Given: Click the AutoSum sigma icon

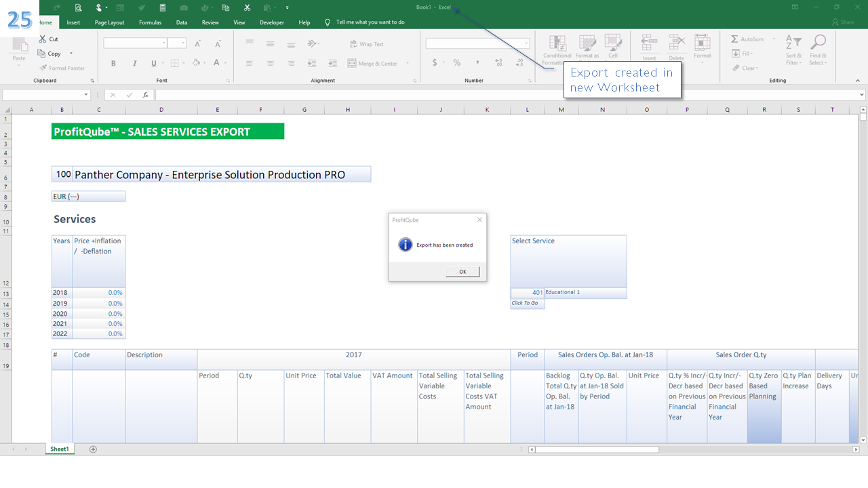Looking at the screenshot, I should click(734, 39).
